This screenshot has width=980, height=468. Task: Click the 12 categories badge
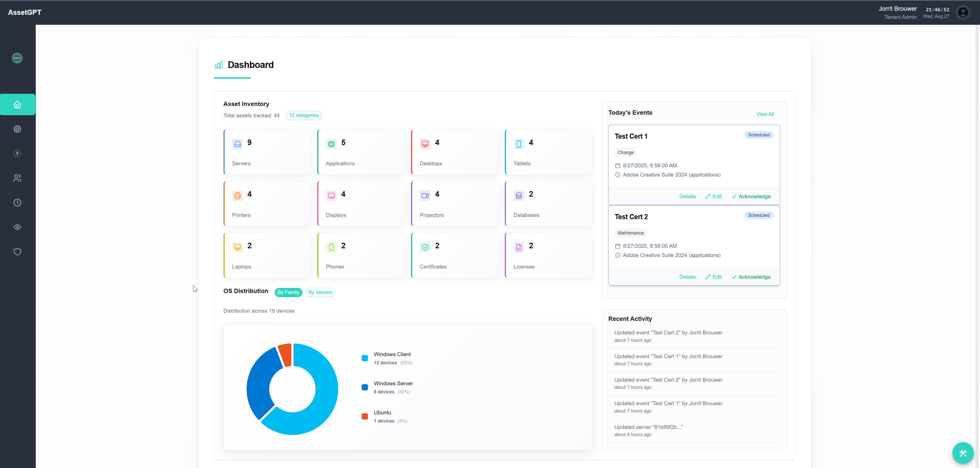coord(304,115)
